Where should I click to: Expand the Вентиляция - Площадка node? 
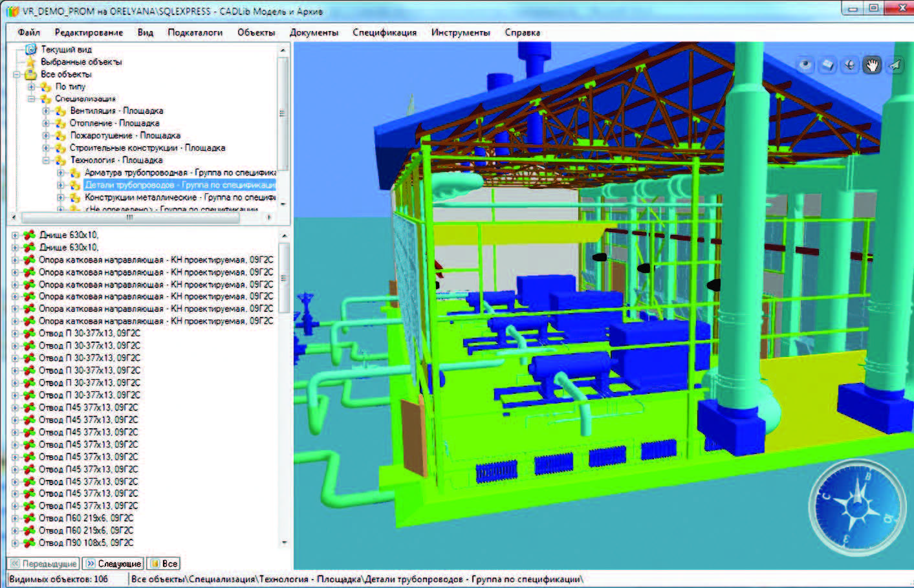pos(46,111)
